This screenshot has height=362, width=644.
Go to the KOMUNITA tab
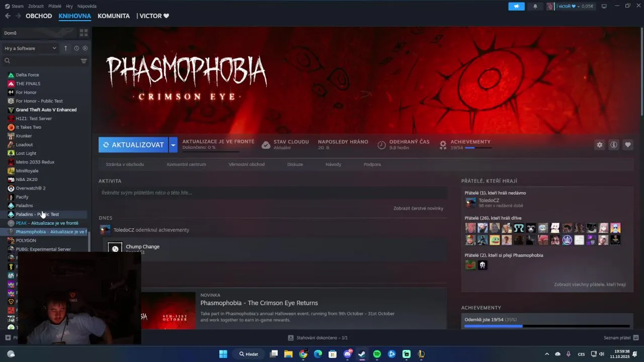pos(114,16)
